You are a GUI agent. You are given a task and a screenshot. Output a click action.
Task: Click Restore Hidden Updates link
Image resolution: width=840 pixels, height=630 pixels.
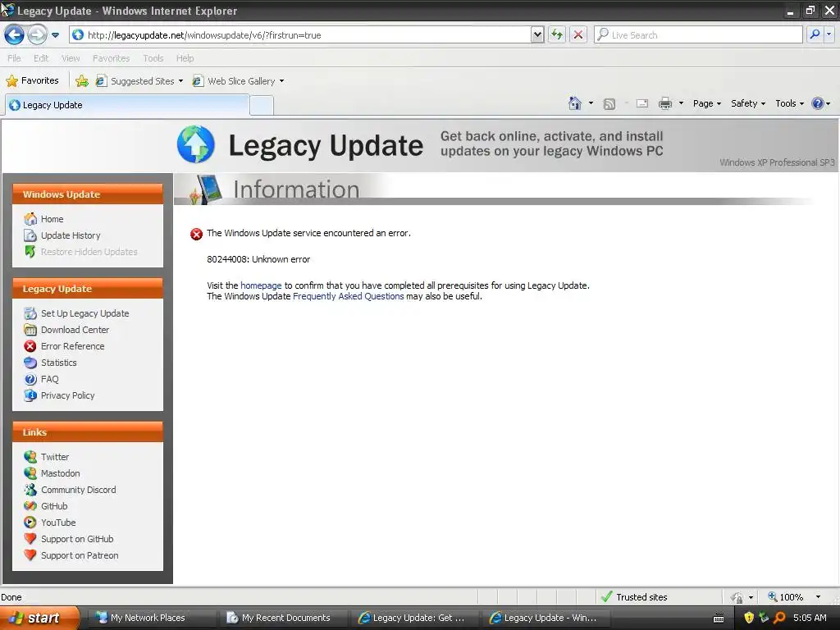click(x=89, y=252)
